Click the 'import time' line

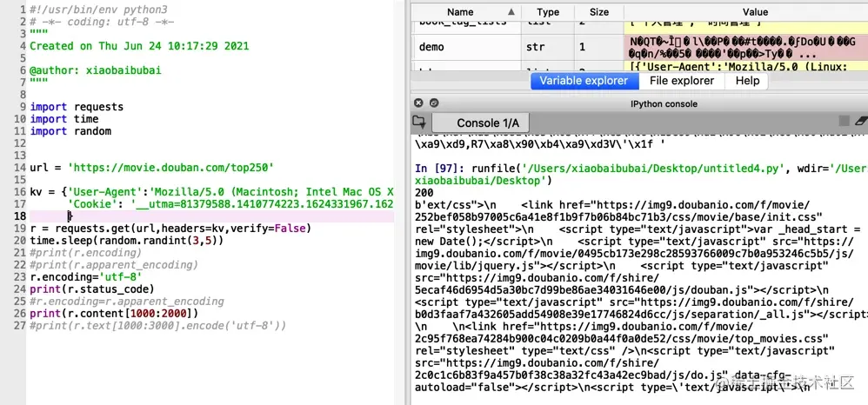pyautogui.click(x=64, y=119)
